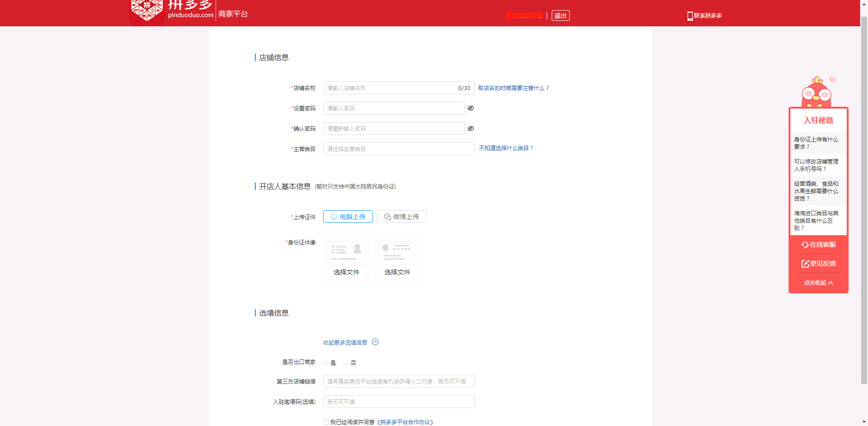The width and height of the screenshot is (868, 426).
Task: Click the 退出 logout button
Action: pos(561,16)
